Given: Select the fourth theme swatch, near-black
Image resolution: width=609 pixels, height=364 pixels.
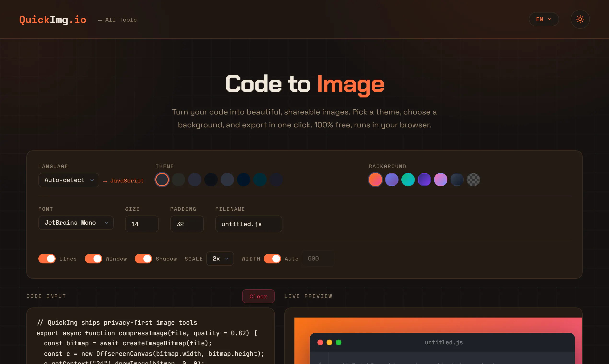Looking at the screenshot, I should 211,180.
